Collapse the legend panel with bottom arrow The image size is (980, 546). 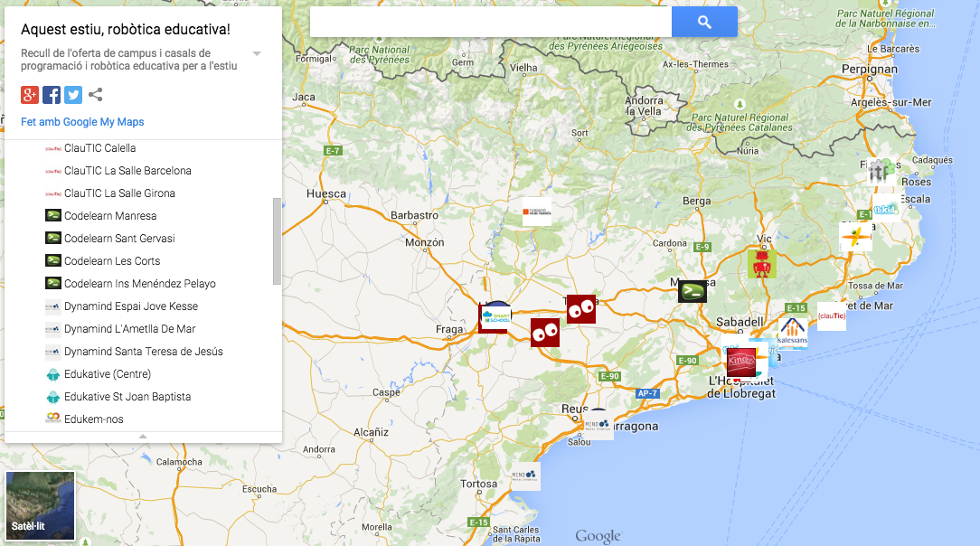(143, 437)
